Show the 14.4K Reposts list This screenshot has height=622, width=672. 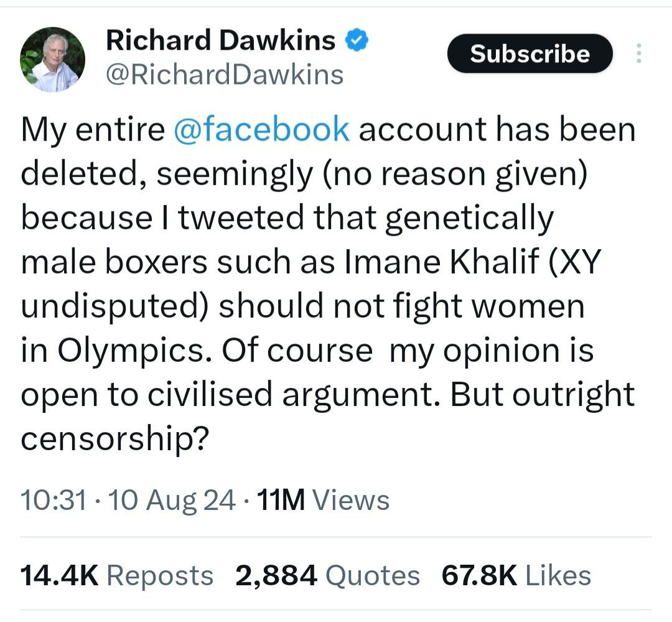point(116,575)
